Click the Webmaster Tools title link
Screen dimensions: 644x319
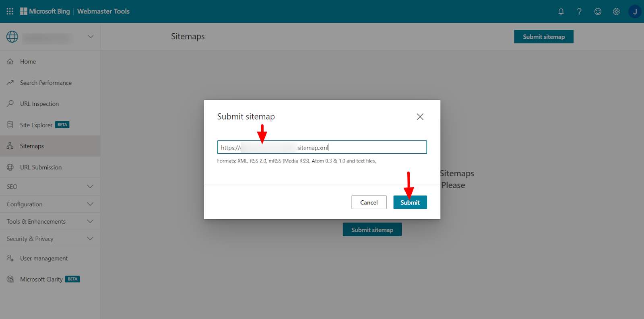coord(103,11)
